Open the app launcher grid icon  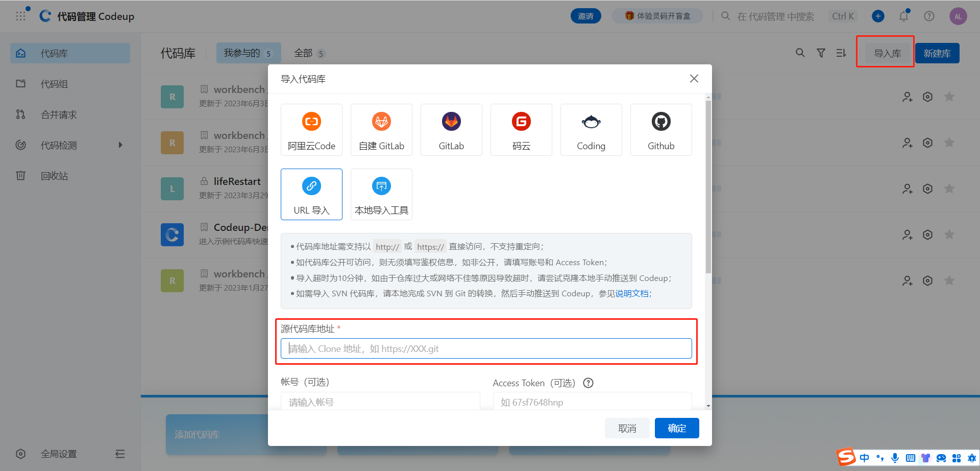click(20, 16)
